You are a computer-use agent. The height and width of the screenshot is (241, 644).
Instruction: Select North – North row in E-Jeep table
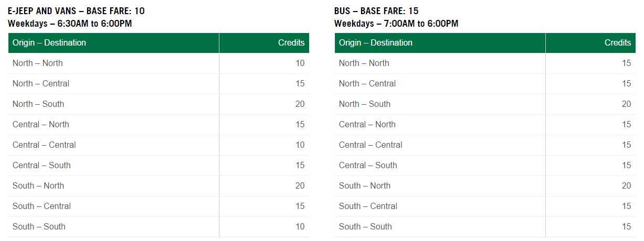[x=38, y=63]
